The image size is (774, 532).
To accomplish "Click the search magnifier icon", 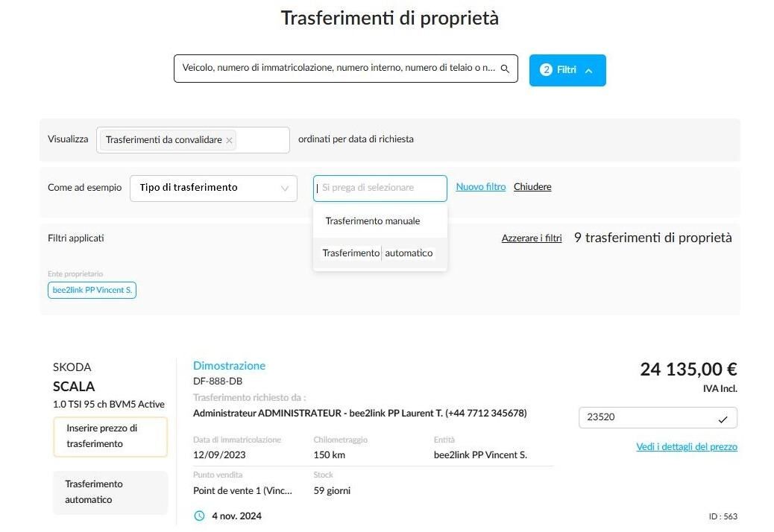I will point(505,69).
